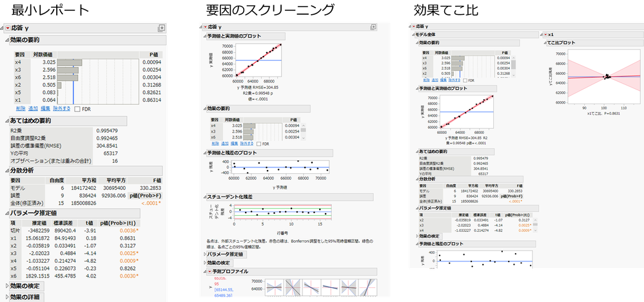Screen dimensions: 644x302
Task: Click 編集 link in 最小レポート
Action: click(x=45, y=109)
